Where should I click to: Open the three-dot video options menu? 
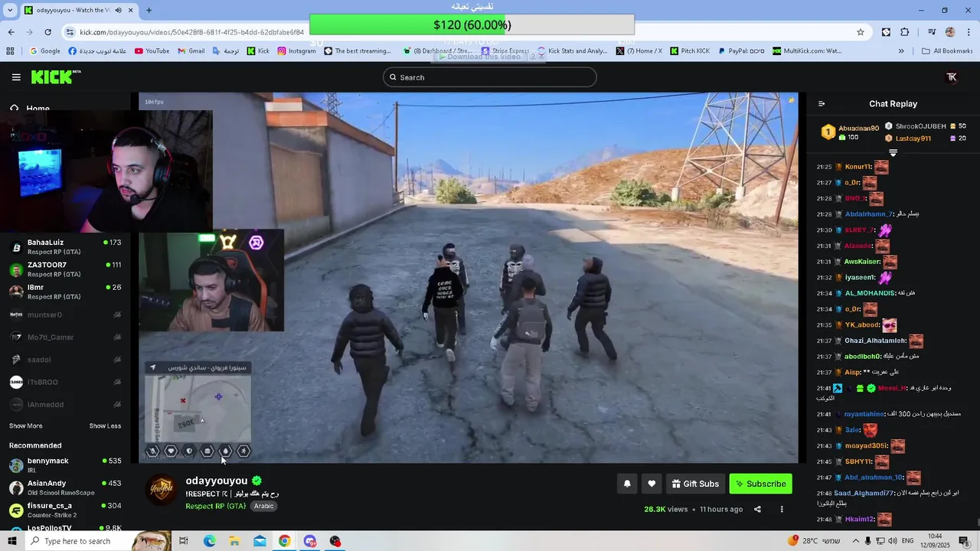click(x=782, y=509)
